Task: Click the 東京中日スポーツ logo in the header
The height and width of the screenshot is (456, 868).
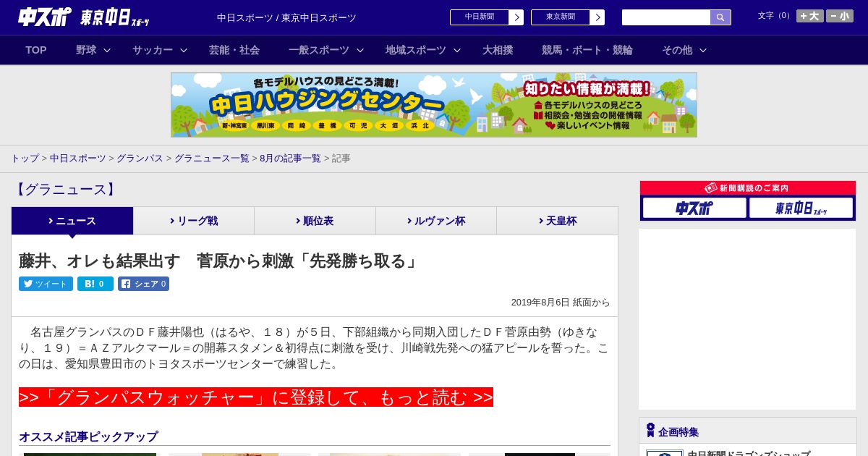Action: [x=115, y=17]
